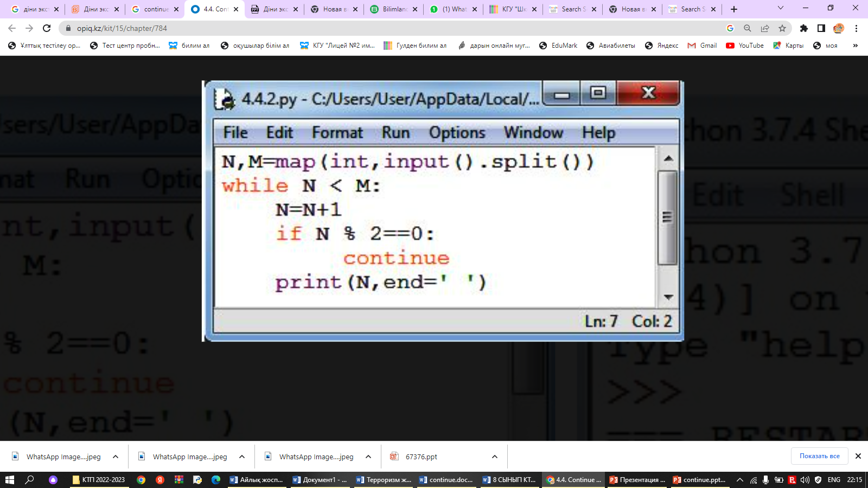Open the Chrome profile avatar
Screen dimensions: 868x488
pos(839,28)
